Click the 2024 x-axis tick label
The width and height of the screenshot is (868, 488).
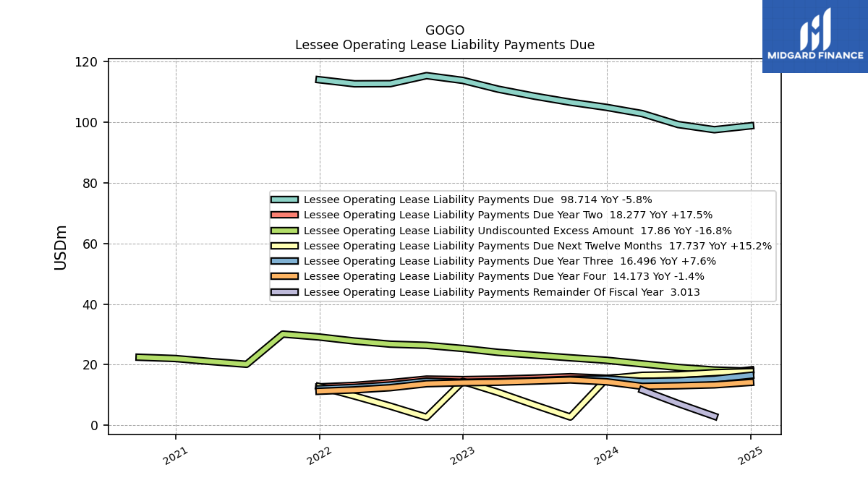606,455
